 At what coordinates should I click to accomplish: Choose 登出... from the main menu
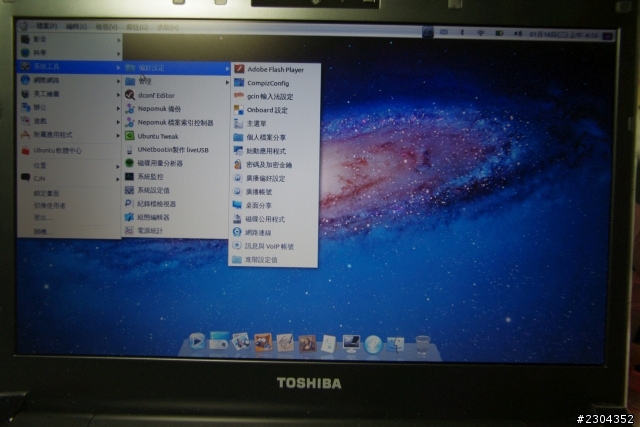[43, 218]
